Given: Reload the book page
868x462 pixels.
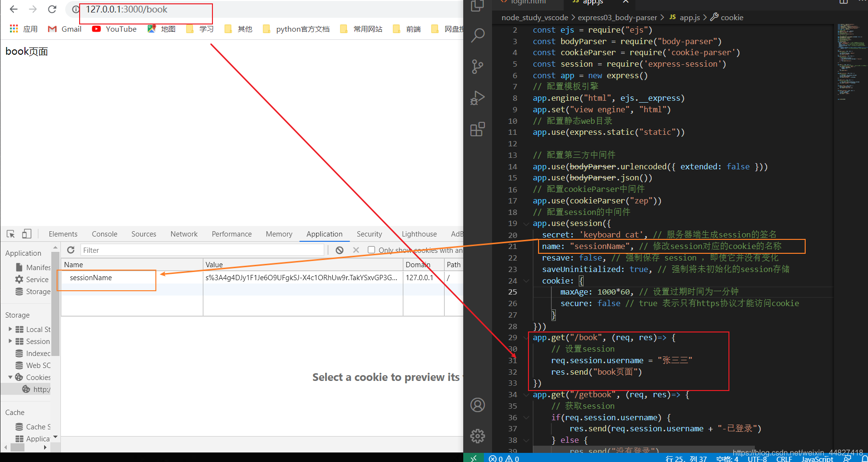Looking at the screenshot, I should [x=52, y=9].
